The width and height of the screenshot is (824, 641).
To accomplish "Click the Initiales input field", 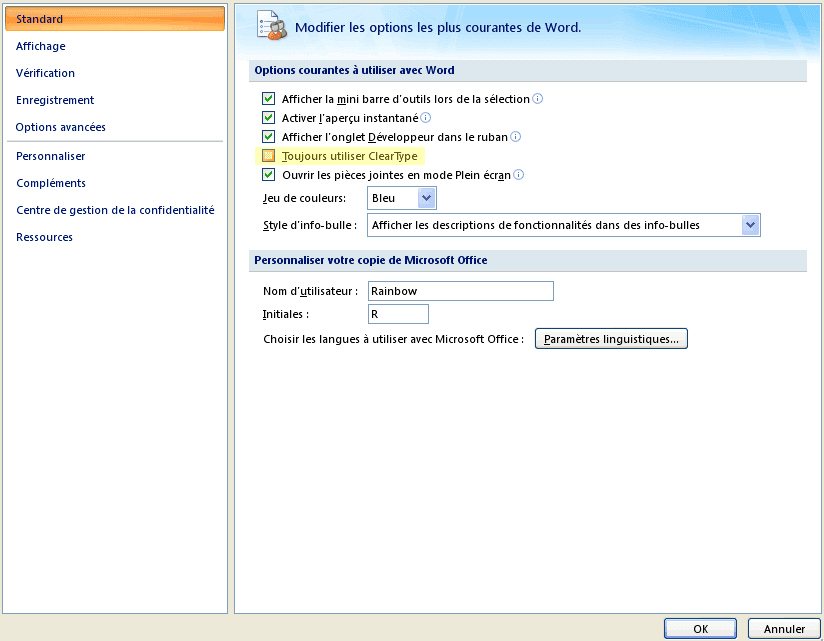I will pos(398,314).
